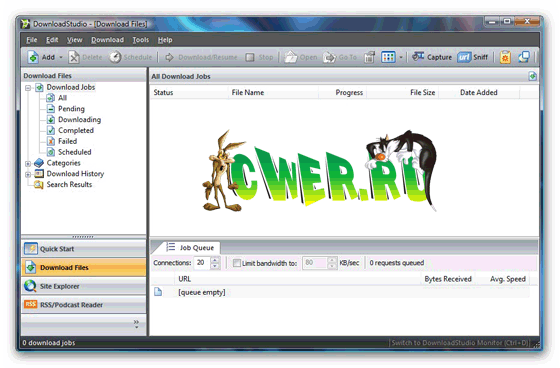Click the Add download toolbar icon
Screen dimensions: 560x368
coord(34,57)
